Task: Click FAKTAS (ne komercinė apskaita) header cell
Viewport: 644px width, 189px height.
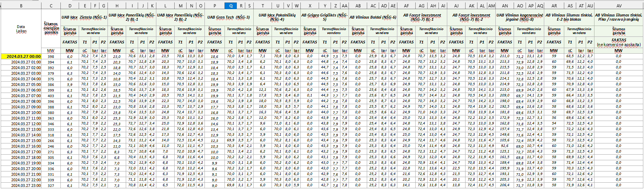Action: point(619,42)
